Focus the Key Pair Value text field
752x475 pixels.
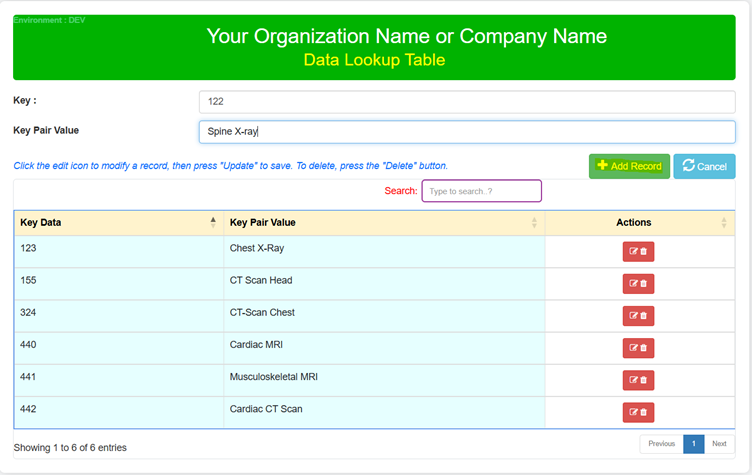[466, 131]
